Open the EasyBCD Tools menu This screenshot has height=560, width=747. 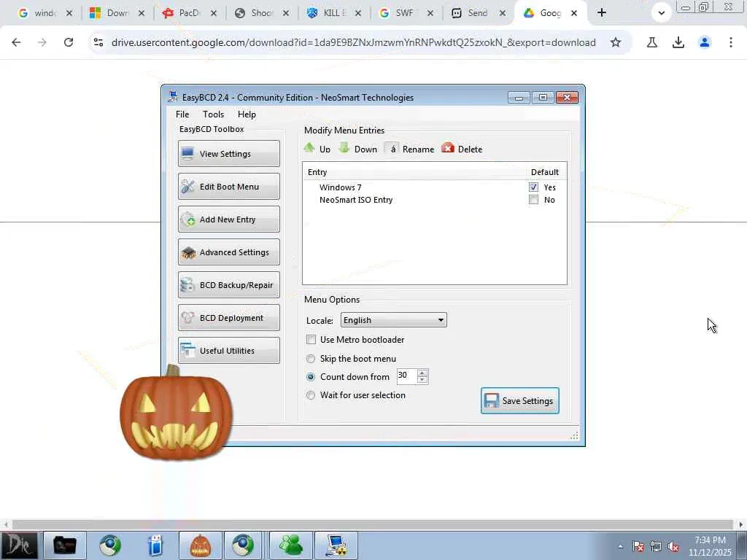pos(213,114)
